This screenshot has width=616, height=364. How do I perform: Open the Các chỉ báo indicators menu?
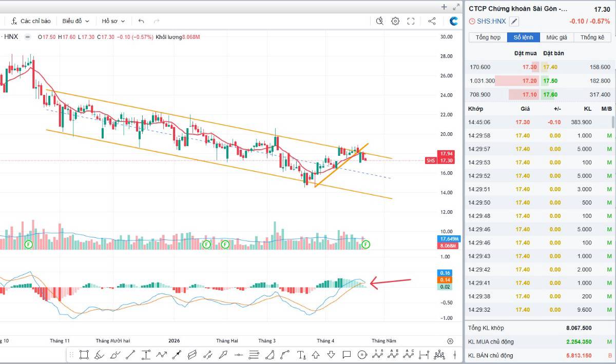click(31, 21)
